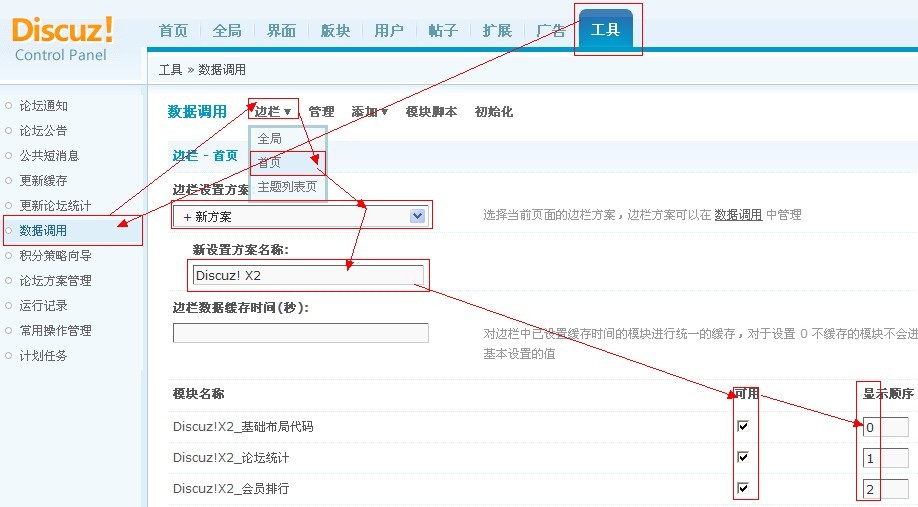Open the 版块 top navigation tab

(335, 30)
